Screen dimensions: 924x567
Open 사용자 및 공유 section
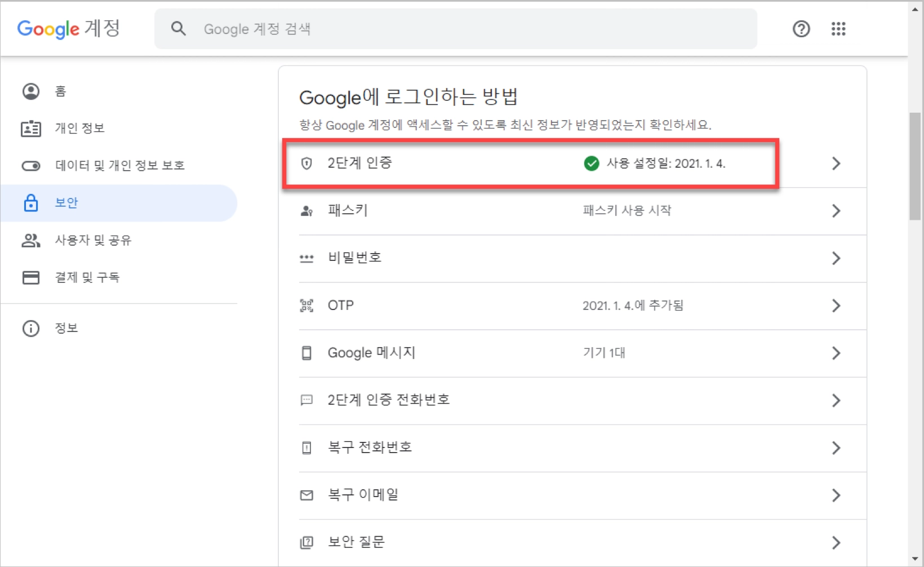coord(119,240)
